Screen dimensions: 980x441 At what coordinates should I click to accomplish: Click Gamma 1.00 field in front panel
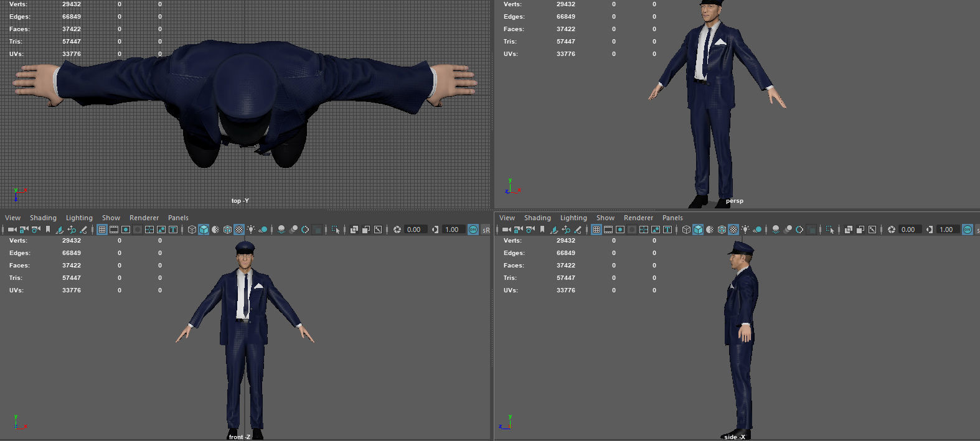[x=454, y=230]
